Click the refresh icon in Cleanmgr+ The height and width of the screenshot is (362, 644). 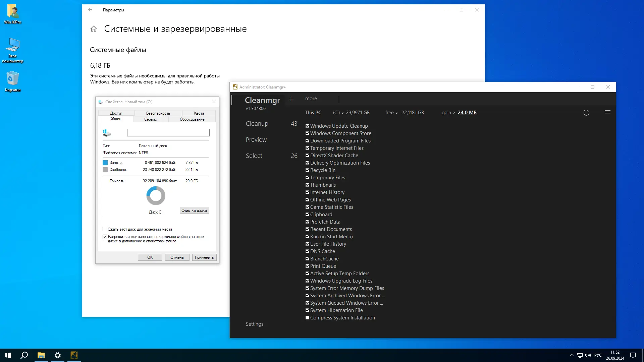(586, 113)
